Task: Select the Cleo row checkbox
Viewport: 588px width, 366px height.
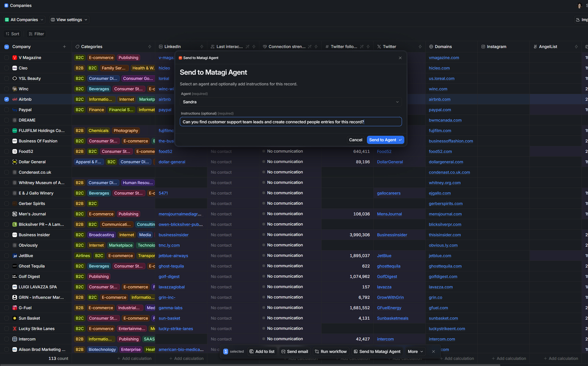Action: 7,68
